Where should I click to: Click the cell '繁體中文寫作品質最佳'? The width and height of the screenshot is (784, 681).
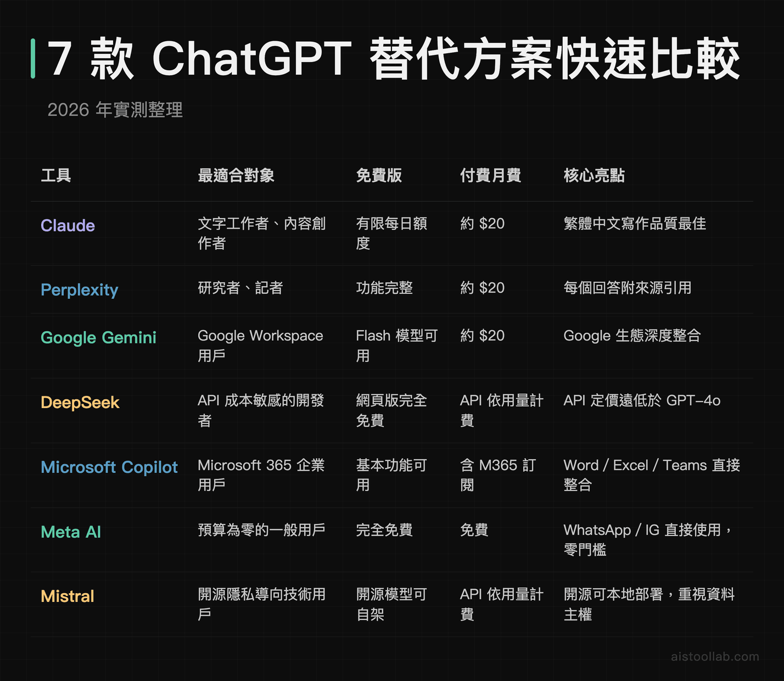tap(635, 224)
